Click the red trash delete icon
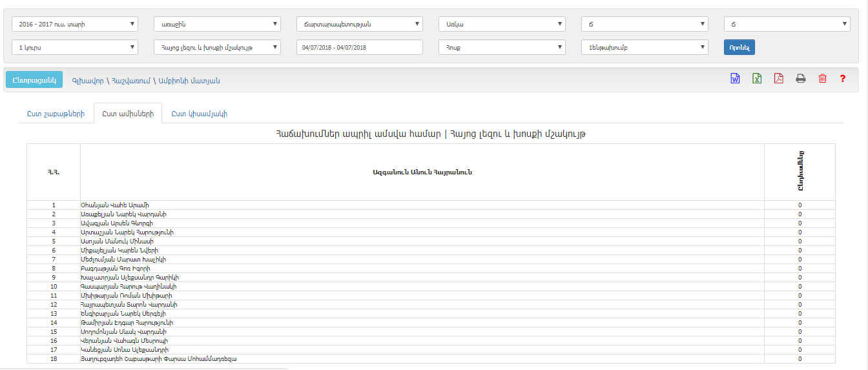 pos(822,79)
